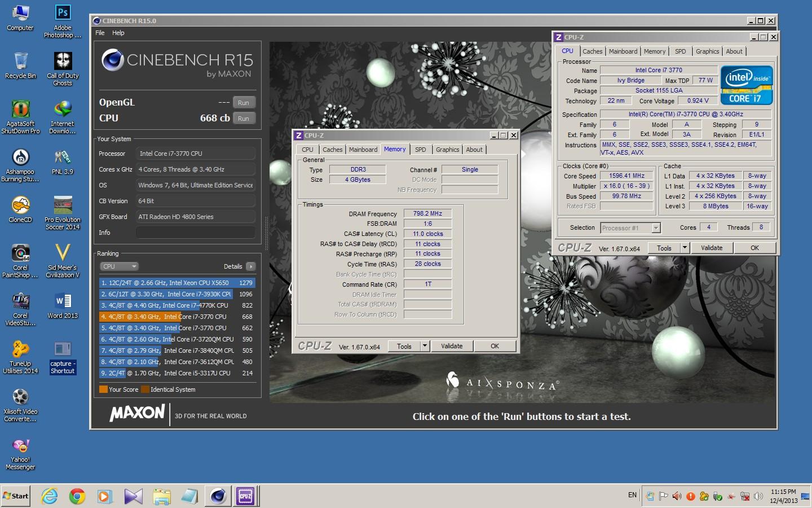Viewport: 812px width, 508px height.
Task: Open Internet Download Manager shortcut
Action: (63, 117)
